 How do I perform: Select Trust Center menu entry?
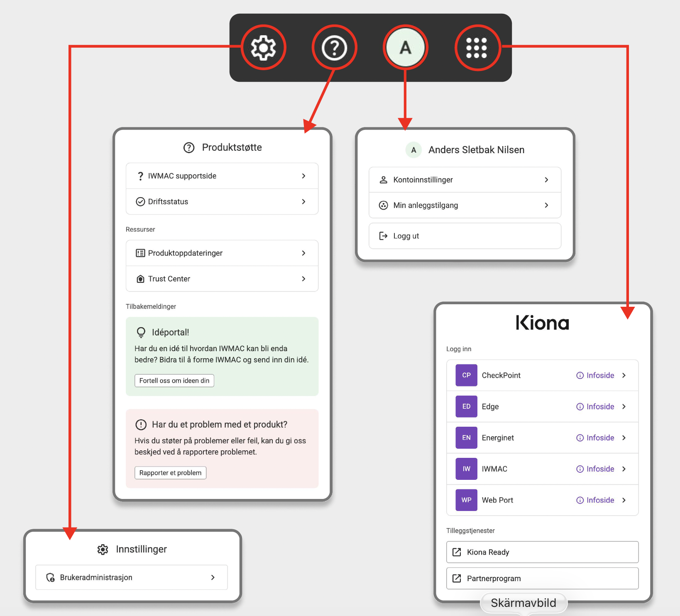[222, 279]
